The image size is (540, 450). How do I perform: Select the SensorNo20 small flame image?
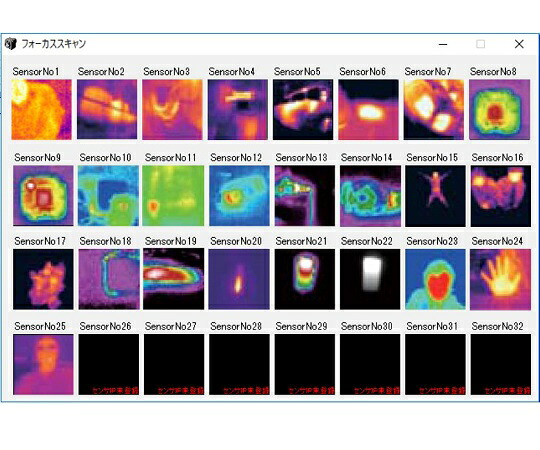coord(239,279)
